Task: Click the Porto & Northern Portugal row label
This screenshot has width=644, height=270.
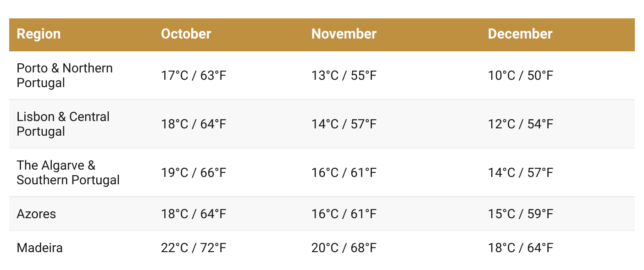Action: (x=64, y=76)
